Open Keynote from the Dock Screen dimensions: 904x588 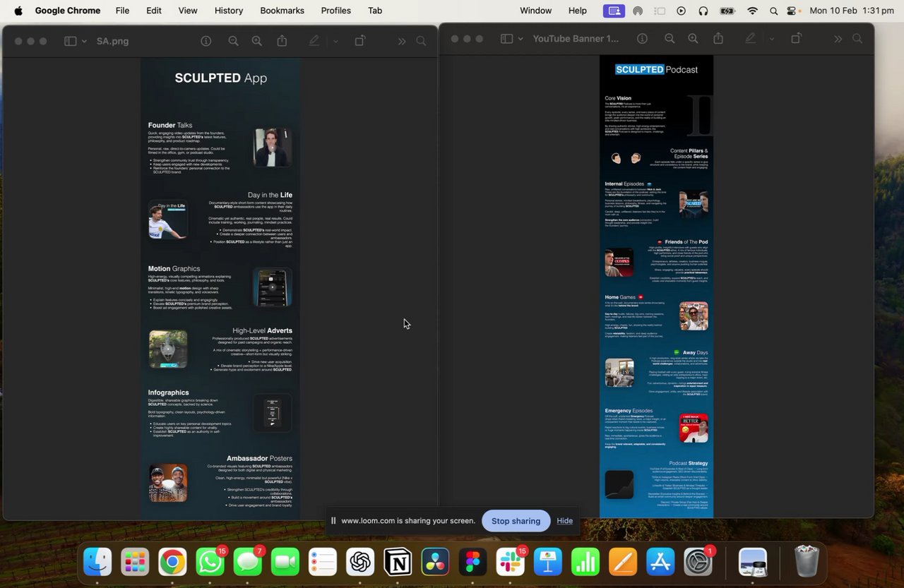click(547, 562)
